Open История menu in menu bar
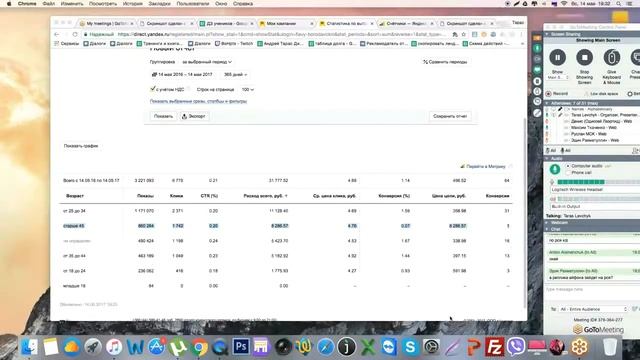This screenshot has width=640, height=360. coord(133,4)
